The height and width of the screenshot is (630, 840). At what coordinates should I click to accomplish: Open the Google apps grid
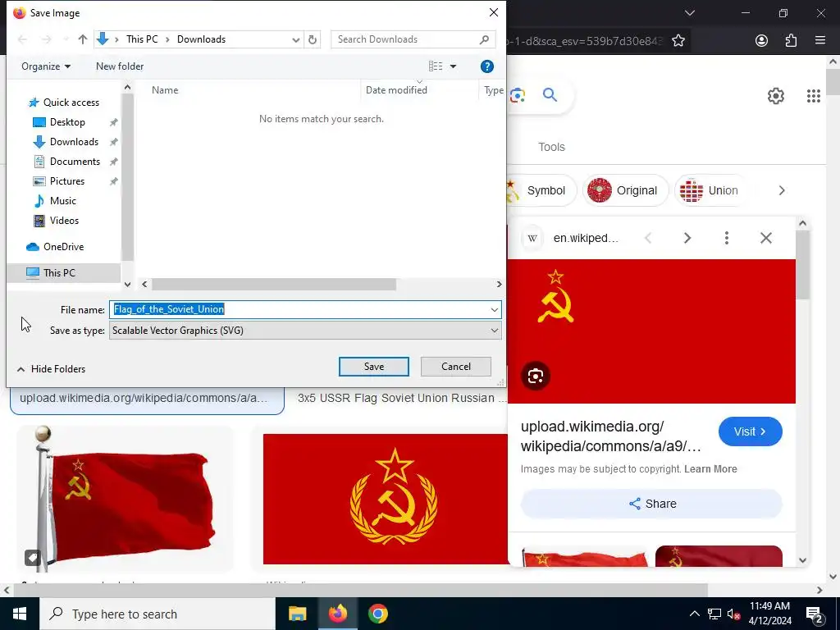pyautogui.click(x=813, y=96)
